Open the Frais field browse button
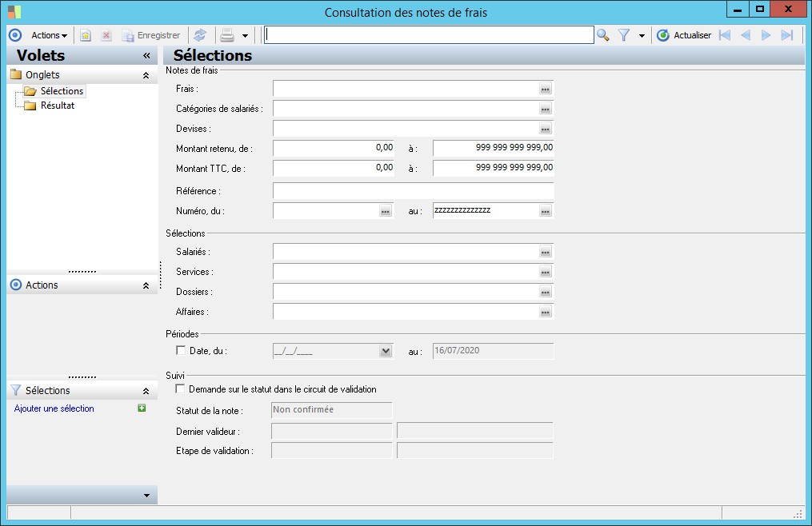Image resolution: width=812 pixels, height=526 pixels. click(x=545, y=89)
